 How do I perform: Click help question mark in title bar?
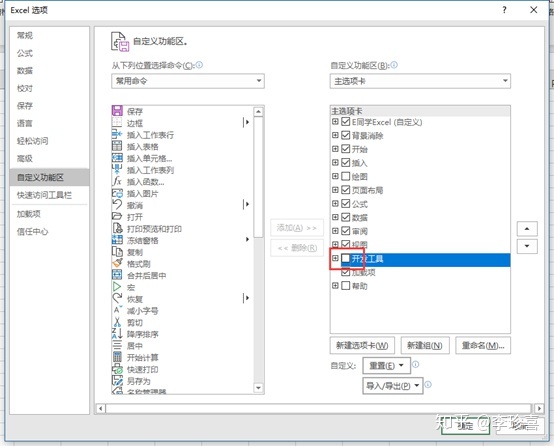coord(504,10)
